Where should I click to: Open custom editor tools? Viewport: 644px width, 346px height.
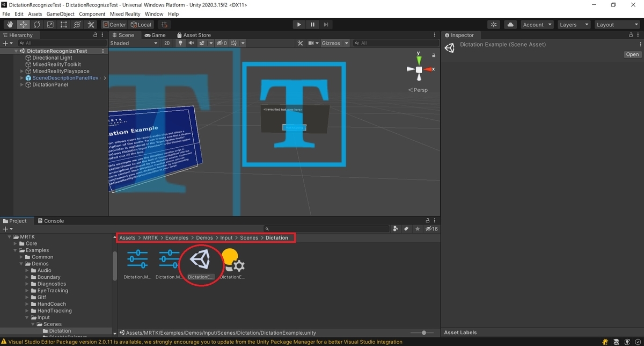coord(91,25)
